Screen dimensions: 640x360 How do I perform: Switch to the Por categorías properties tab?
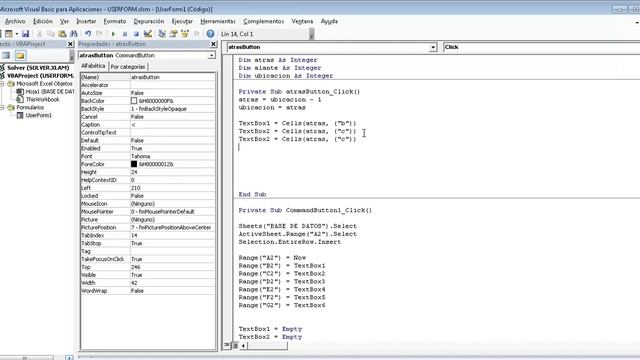point(128,67)
